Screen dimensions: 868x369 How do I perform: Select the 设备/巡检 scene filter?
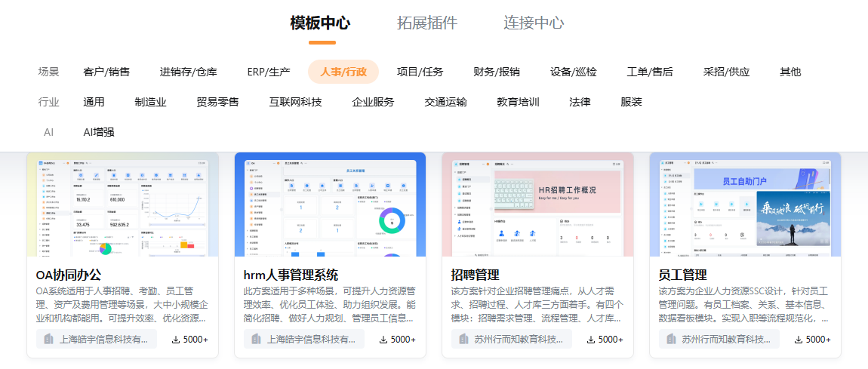(x=574, y=72)
